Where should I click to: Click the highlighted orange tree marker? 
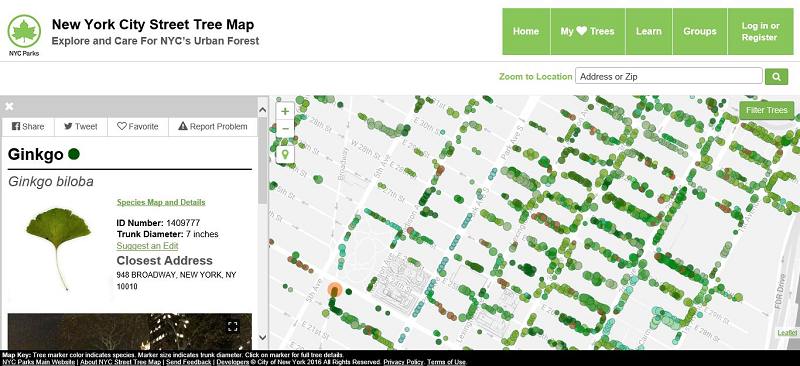335,290
